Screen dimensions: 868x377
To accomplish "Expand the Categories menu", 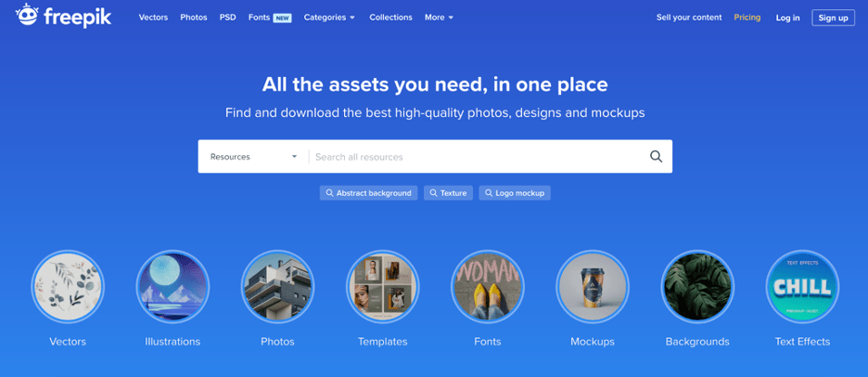I will pos(329,18).
